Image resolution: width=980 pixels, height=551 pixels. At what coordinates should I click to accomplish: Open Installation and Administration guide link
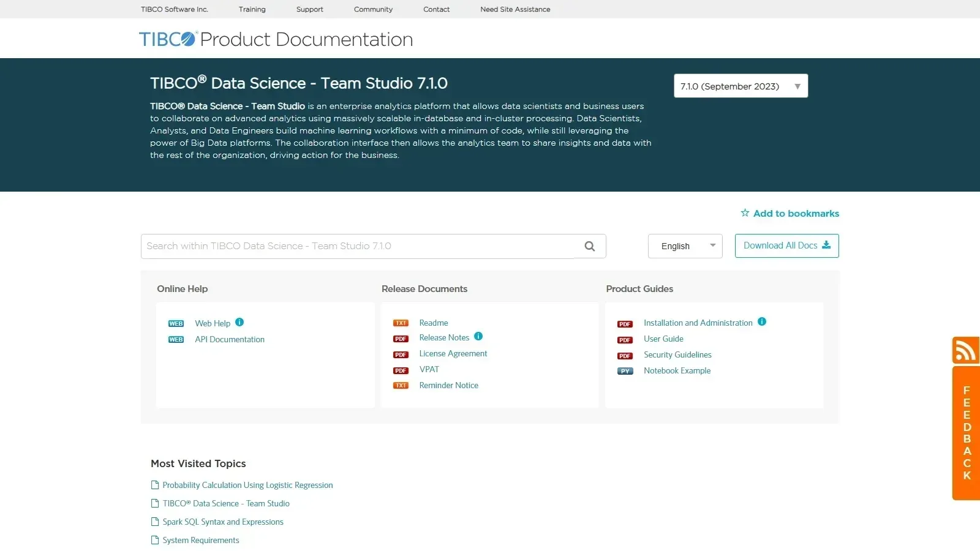coord(698,323)
